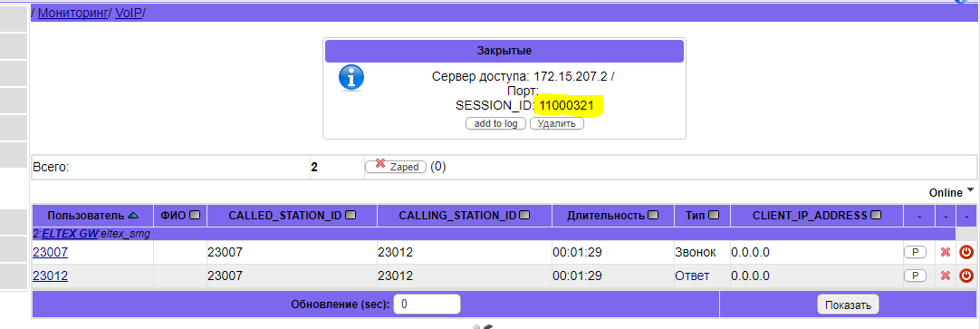Open user 23007 link
Viewport: 980px width, 329px height.
coord(50,252)
